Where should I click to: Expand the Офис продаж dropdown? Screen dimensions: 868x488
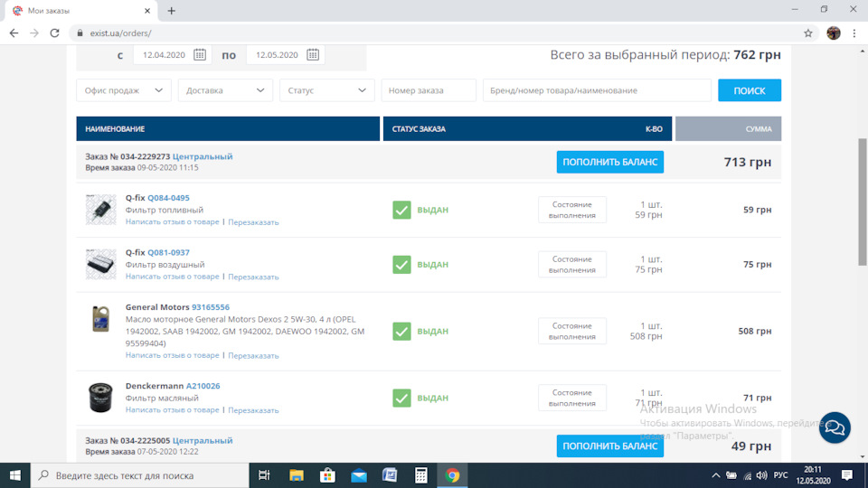pos(124,90)
